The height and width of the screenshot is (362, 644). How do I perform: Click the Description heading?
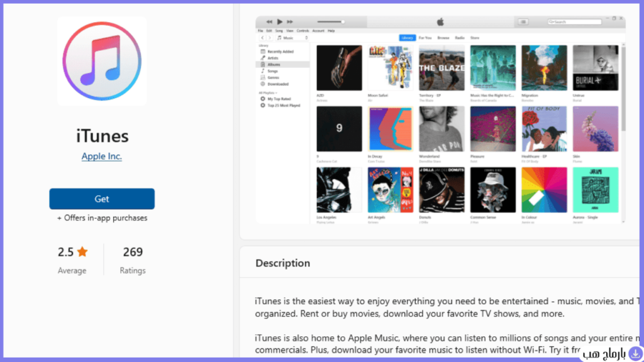click(x=282, y=263)
